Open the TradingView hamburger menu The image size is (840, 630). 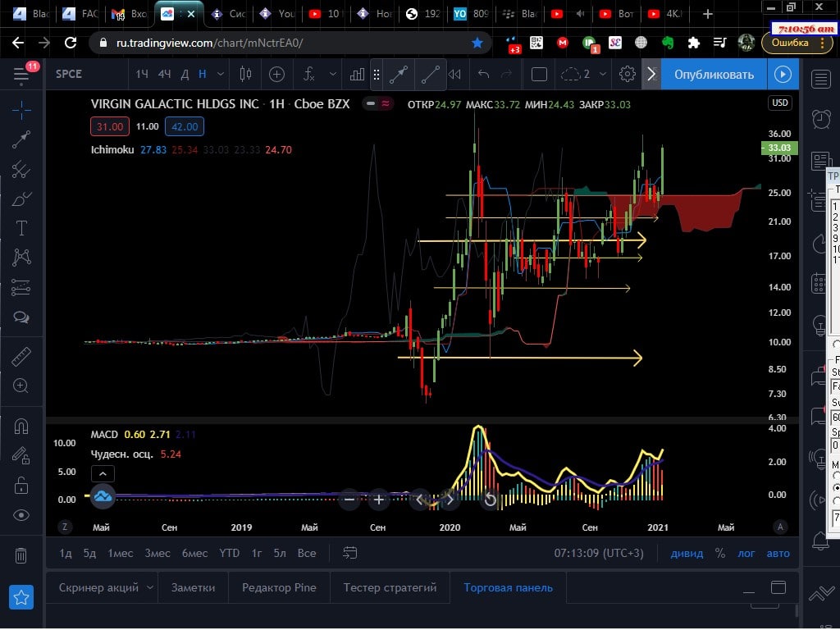click(21, 75)
